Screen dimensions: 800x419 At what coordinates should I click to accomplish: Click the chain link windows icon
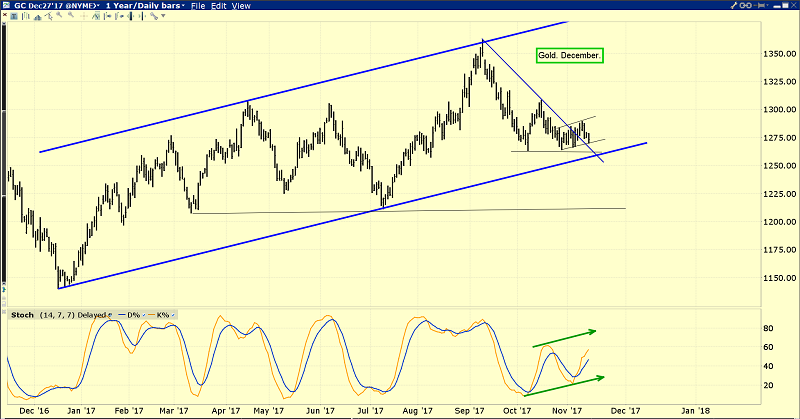pos(745,5)
